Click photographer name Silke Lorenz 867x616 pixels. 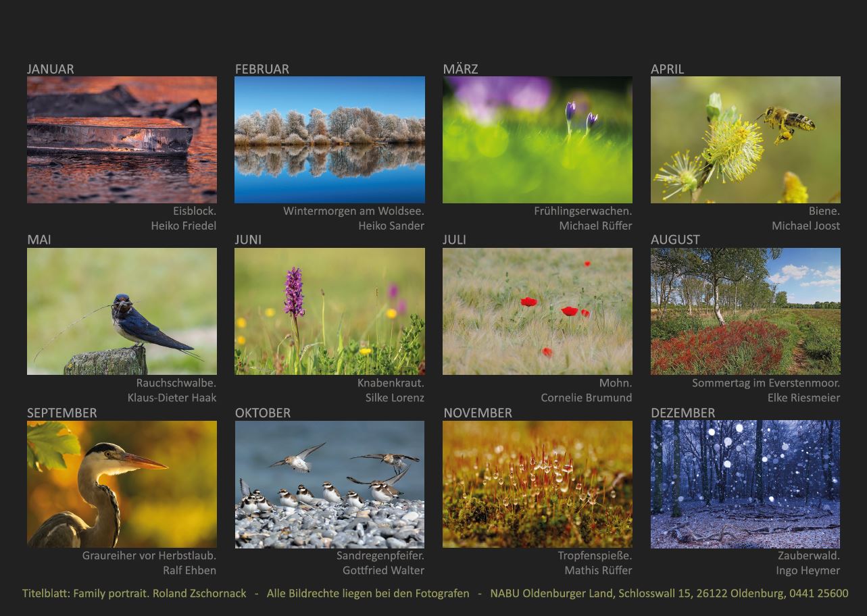[395, 398]
